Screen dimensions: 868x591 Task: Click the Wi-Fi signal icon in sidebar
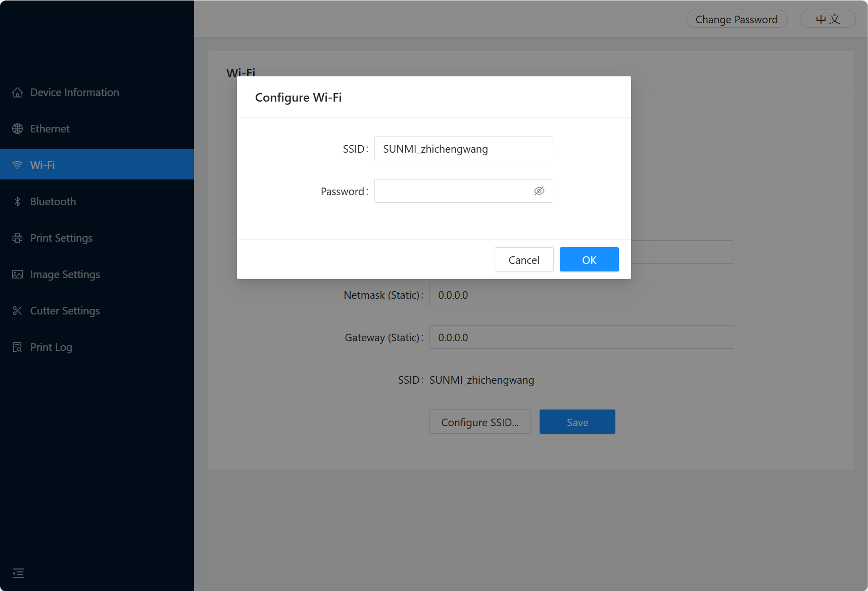click(x=18, y=165)
